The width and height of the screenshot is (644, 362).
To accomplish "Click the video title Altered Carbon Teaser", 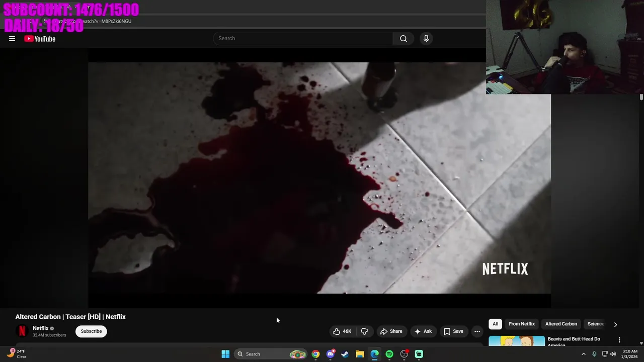I will [x=70, y=317].
